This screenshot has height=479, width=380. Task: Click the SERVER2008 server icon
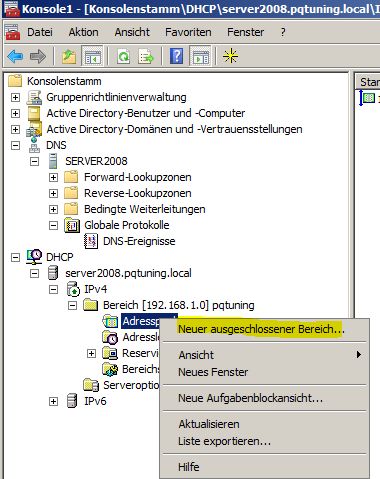pyautogui.click(x=53, y=161)
